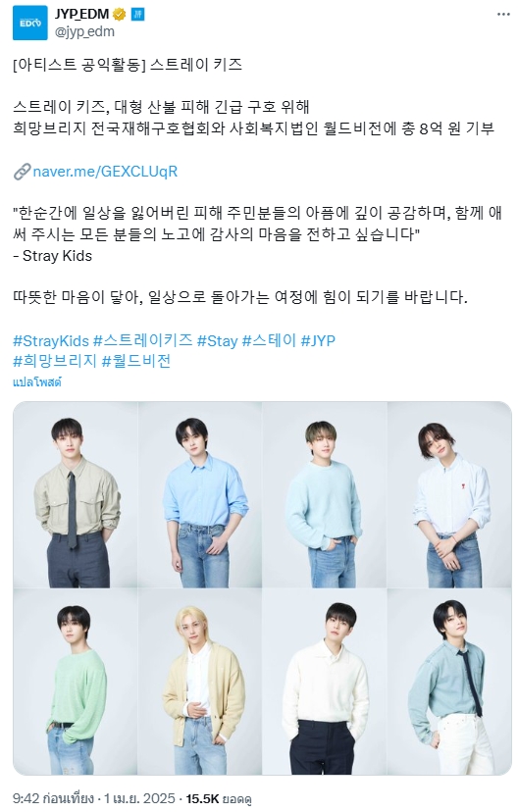Open the #JYP hashtag

(x=318, y=340)
